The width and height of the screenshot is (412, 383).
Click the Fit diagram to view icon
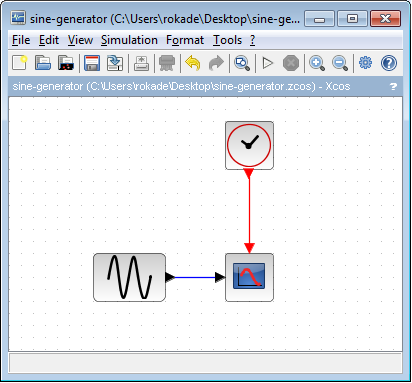(242, 63)
